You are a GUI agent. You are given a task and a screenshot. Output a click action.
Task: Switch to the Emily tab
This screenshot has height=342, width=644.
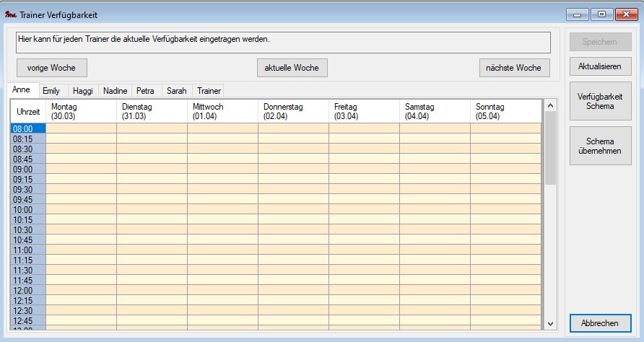point(51,91)
